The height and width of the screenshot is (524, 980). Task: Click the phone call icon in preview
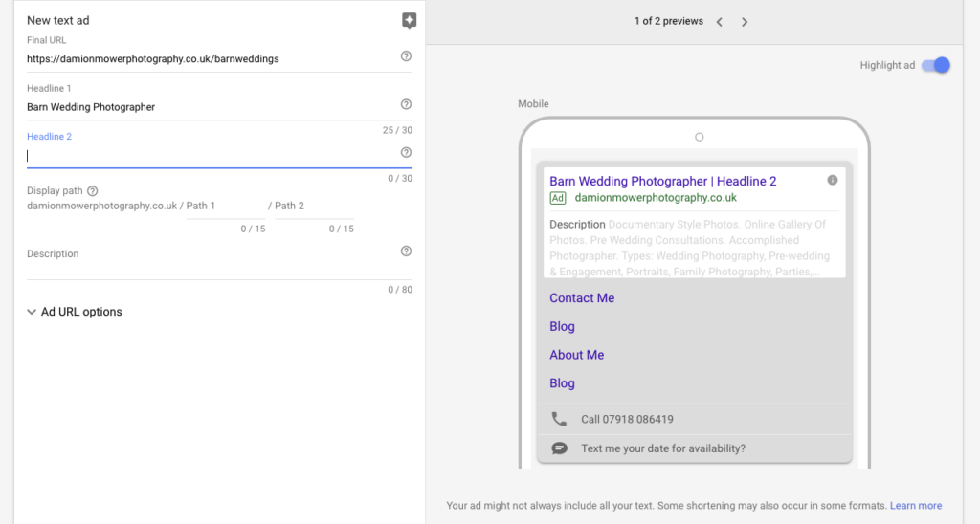559,419
